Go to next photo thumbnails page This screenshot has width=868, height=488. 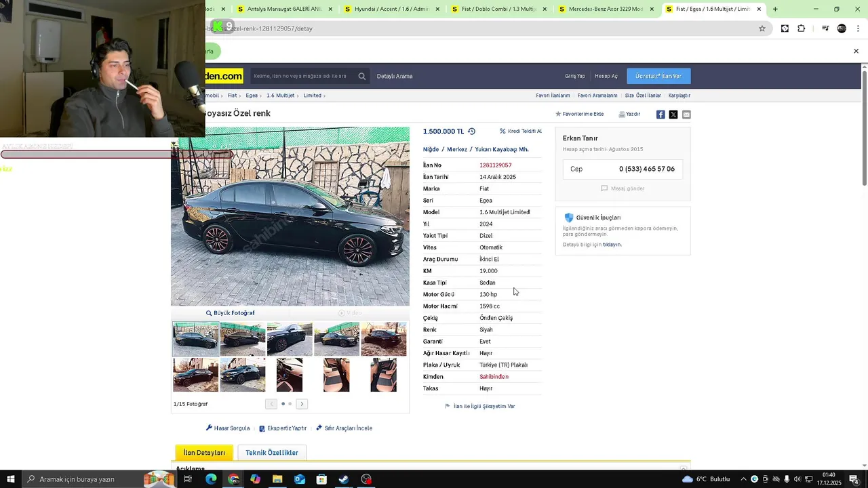tap(302, 404)
